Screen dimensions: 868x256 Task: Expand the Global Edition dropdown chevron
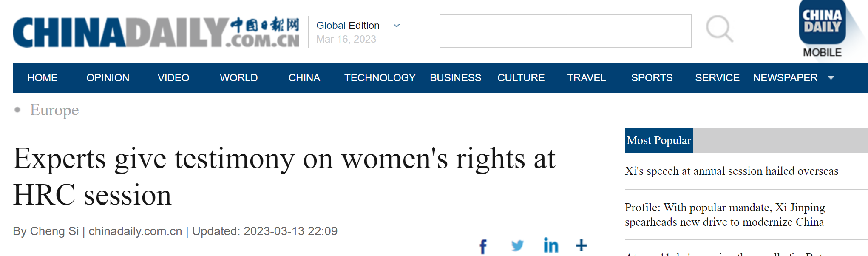[x=397, y=26]
